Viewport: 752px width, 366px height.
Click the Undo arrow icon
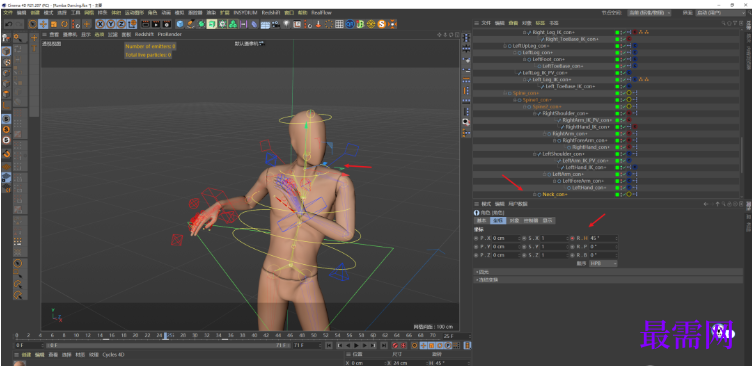tap(8, 24)
